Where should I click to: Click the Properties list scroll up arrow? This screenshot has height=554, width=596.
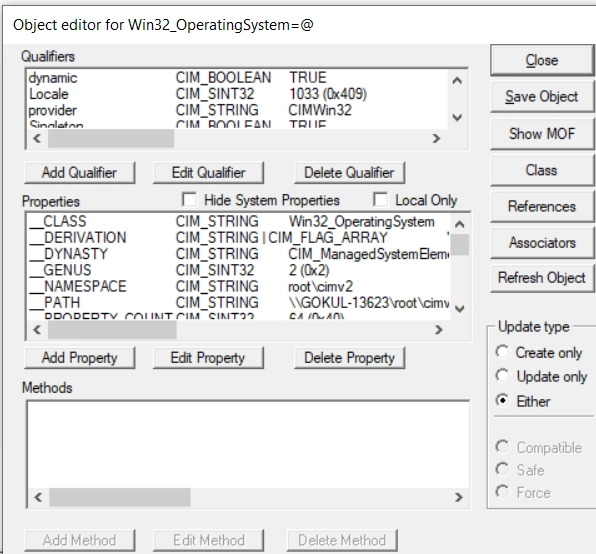pos(460,224)
